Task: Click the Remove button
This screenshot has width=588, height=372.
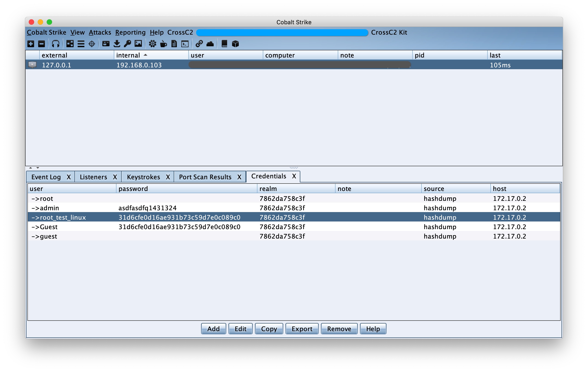Action: pos(339,329)
